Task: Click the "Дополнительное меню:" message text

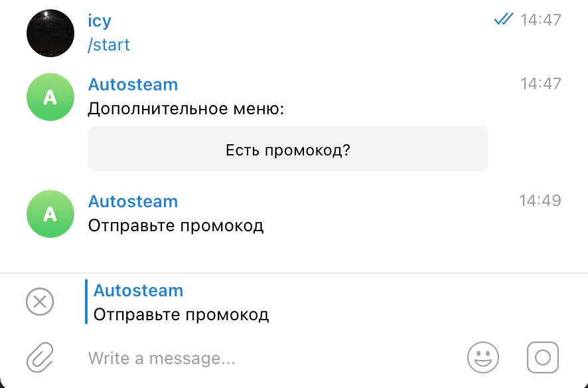Action: click(x=186, y=108)
